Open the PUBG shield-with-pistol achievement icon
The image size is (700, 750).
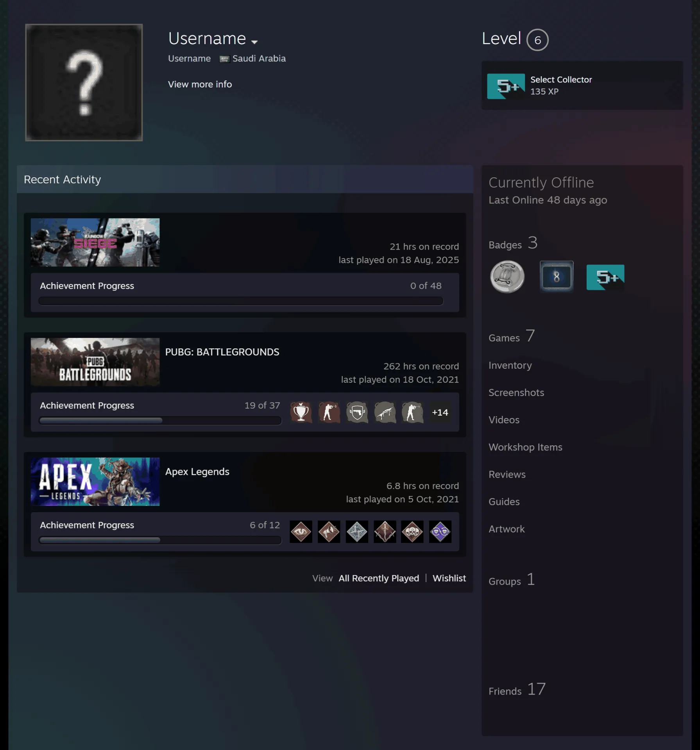click(357, 412)
